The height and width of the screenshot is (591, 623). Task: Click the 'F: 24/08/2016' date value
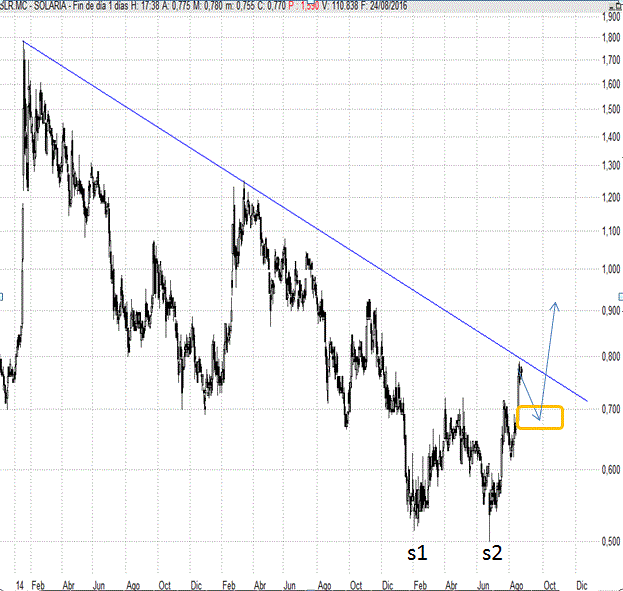pyautogui.click(x=384, y=6)
